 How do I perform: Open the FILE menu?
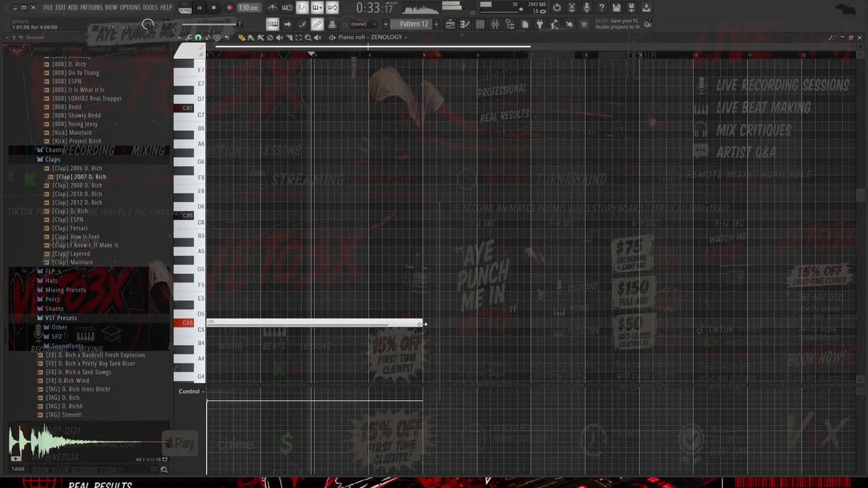pos(48,7)
